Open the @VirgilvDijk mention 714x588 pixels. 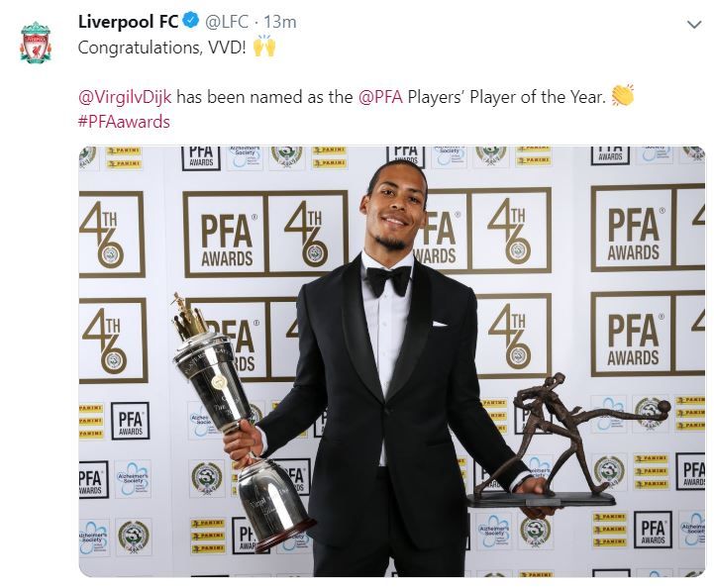[125, 97]
